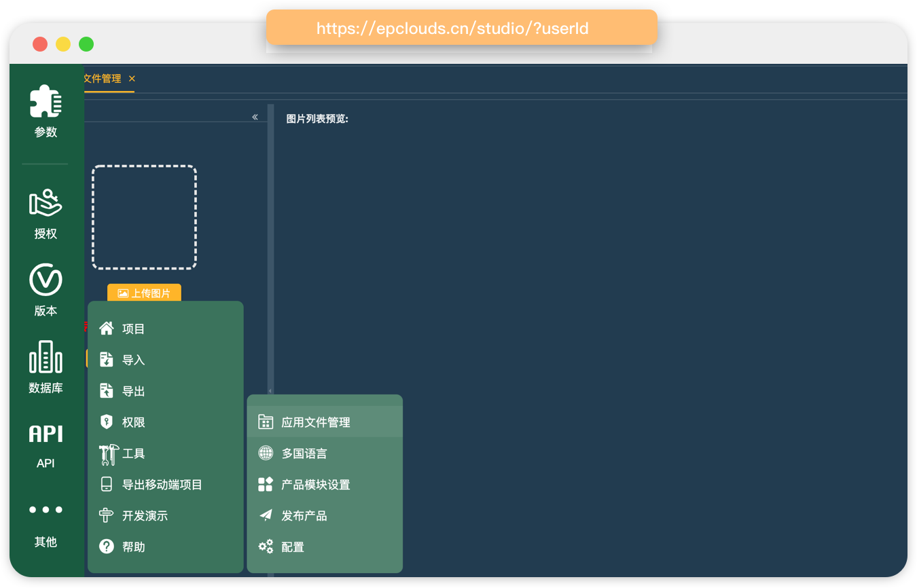Click the modules icon beside 产品模块设置
Image resolution: width=917 pixels, height=588 pixels.
(266, 484)
